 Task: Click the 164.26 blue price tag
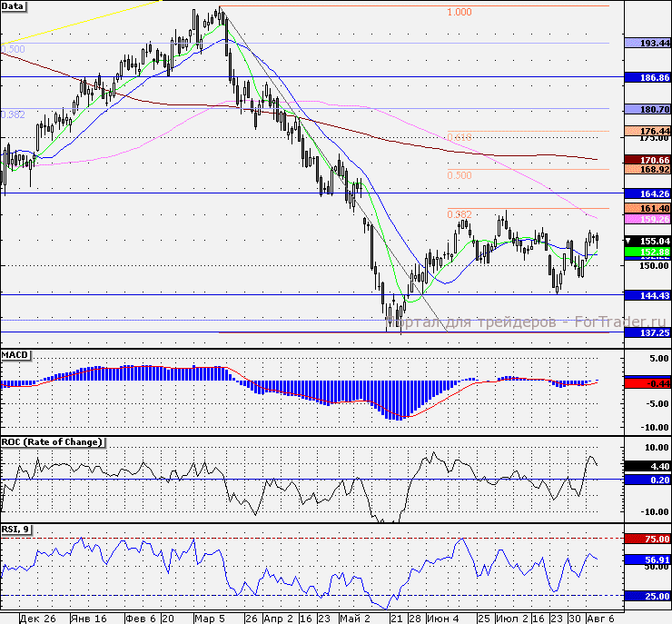coord(647,193)
